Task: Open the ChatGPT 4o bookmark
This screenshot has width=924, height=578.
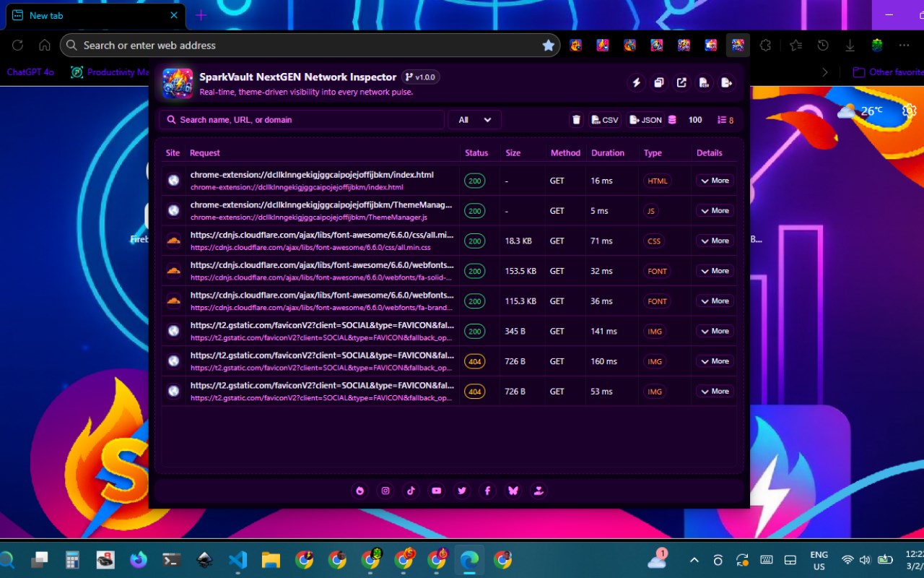Action: point(30,72)
